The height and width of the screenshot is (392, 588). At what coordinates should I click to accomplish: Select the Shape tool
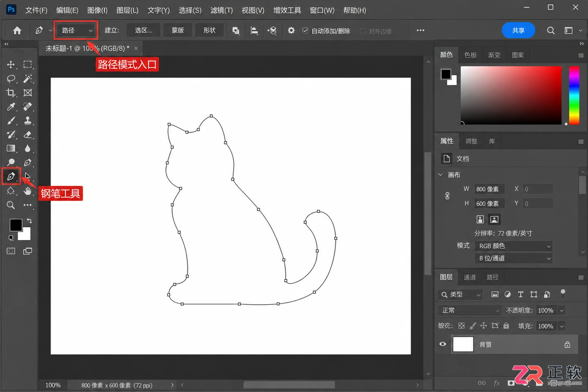click(11, 191)
